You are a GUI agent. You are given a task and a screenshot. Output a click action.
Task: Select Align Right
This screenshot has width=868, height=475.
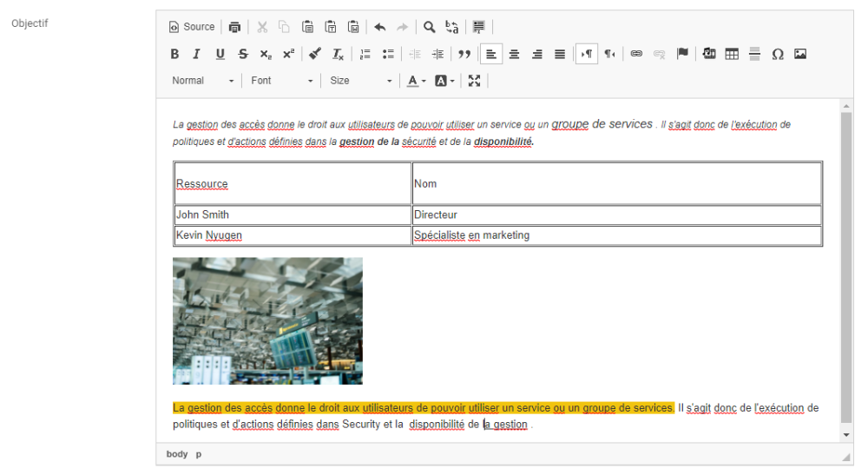537,54
